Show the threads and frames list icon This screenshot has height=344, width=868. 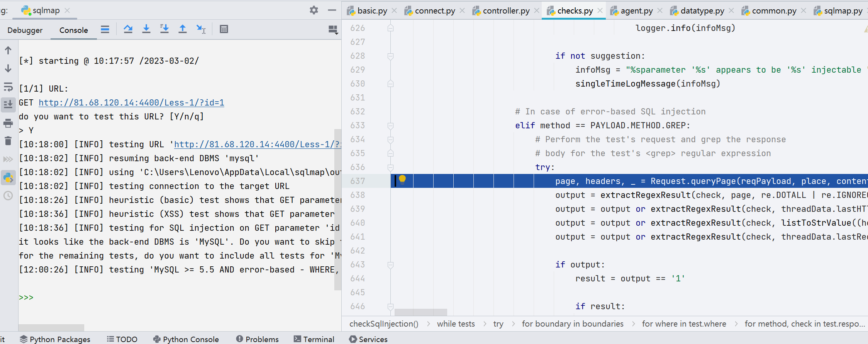pos(105,29)
